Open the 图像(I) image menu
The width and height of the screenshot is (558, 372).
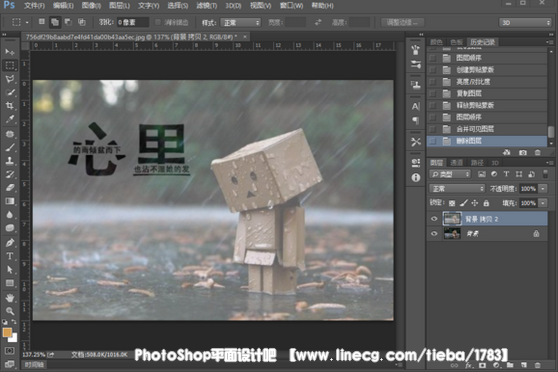click(x=91, y=6)
